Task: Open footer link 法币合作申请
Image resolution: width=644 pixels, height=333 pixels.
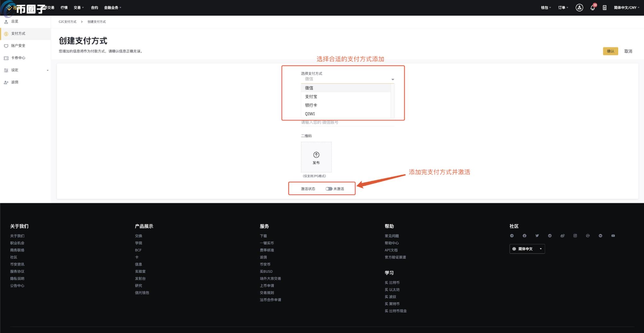Action: pyautogui.click(x=270, y=300)
